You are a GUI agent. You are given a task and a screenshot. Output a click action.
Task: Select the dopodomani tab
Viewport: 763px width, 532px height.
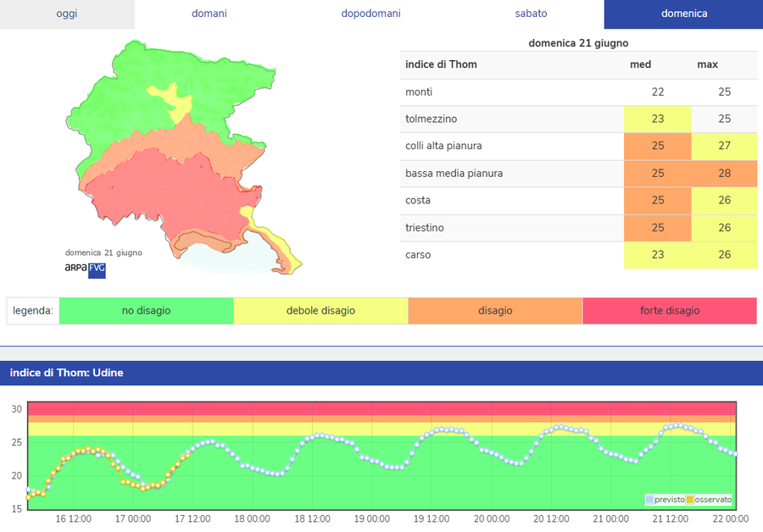370,14
